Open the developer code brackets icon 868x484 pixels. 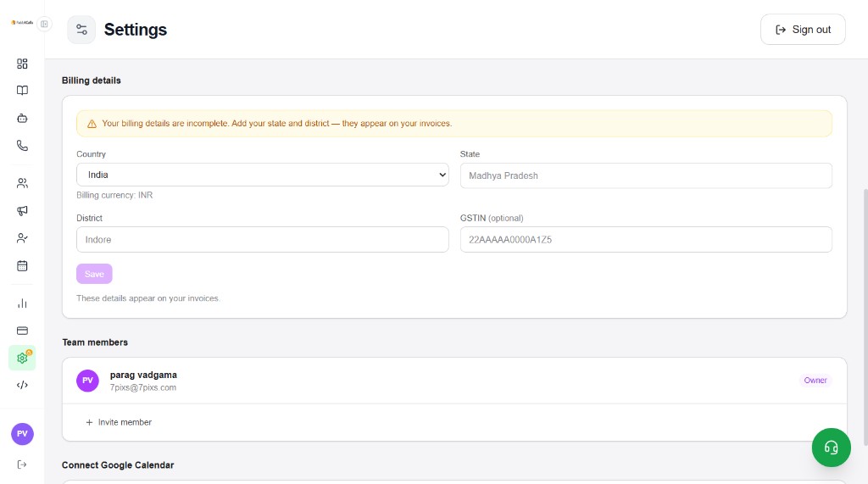(22, 385)
